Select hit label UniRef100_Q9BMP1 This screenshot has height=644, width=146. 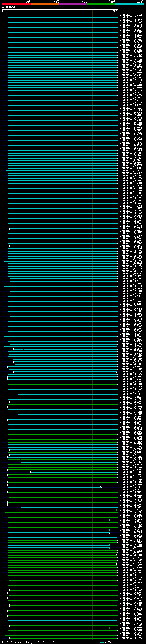coord(131,432)
